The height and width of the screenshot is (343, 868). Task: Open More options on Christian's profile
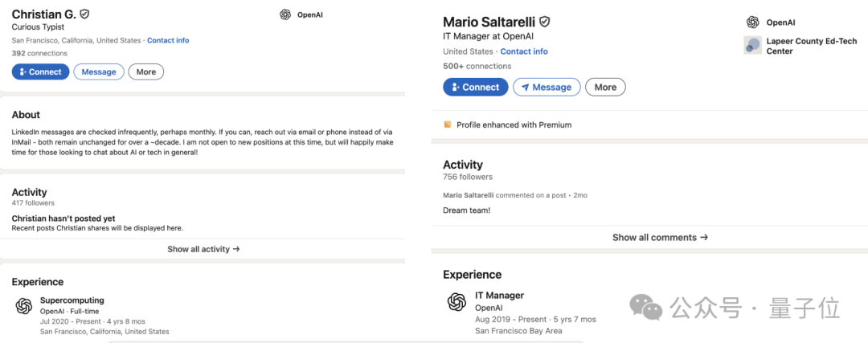coord(145,71)
